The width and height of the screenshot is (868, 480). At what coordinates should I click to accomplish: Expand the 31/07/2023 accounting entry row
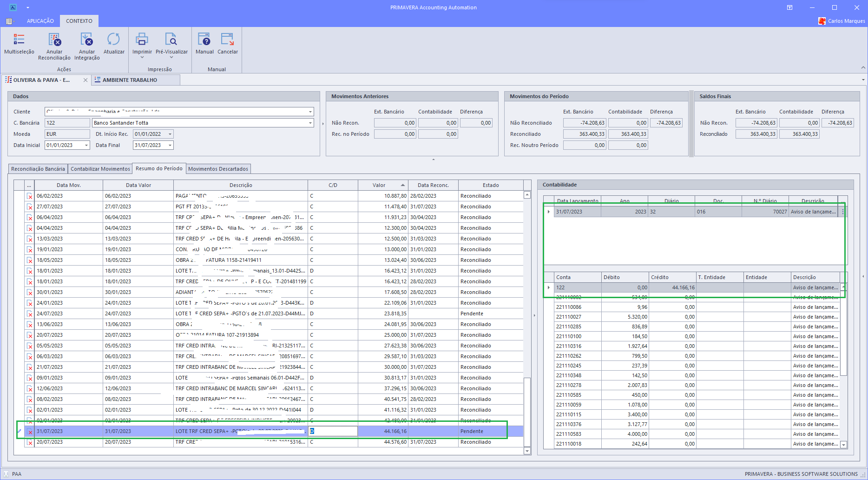coord(549,212)
